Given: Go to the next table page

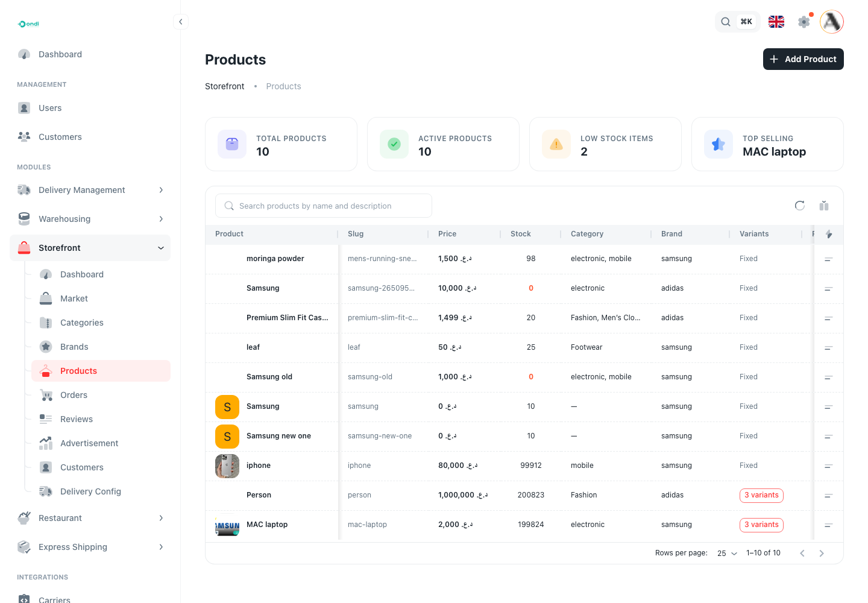Looking at the screenshot, I should pos(822,554).
